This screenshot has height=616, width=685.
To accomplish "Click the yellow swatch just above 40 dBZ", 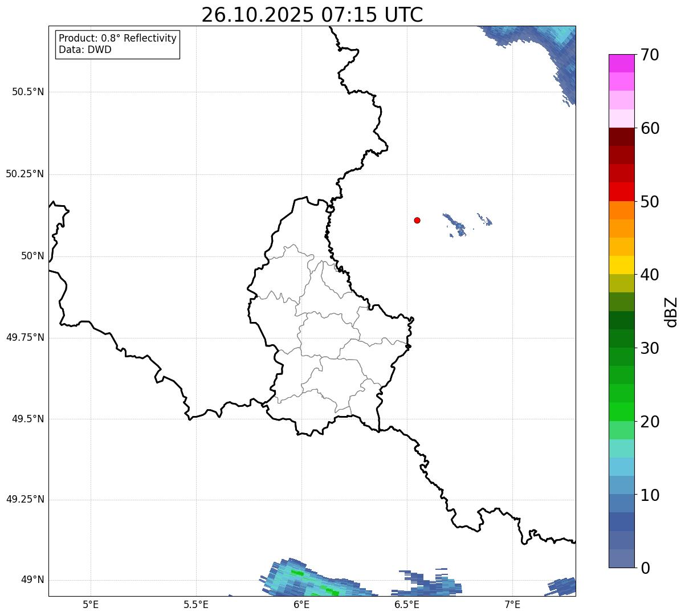I will point(621,266).
